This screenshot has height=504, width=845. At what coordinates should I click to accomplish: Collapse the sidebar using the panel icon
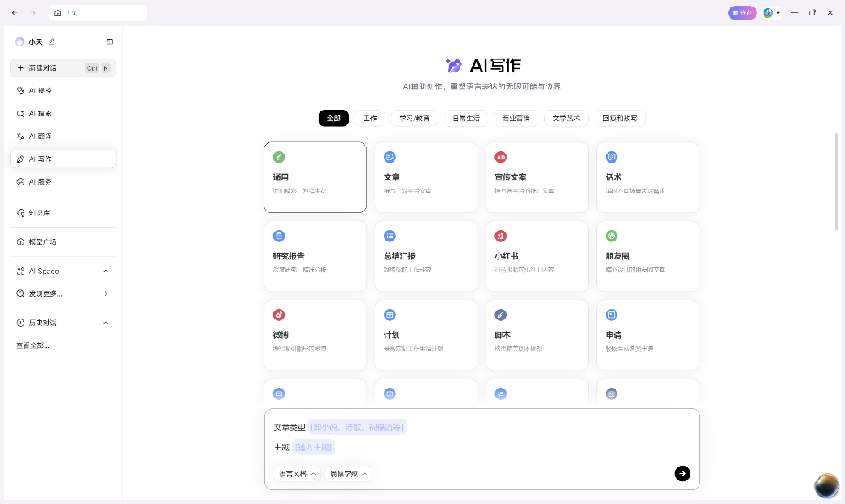pyautogui.click(x=110, y=41)
